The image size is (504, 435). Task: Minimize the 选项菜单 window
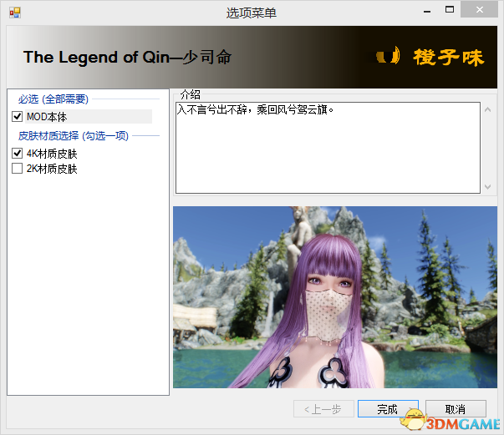coord(427,10)
